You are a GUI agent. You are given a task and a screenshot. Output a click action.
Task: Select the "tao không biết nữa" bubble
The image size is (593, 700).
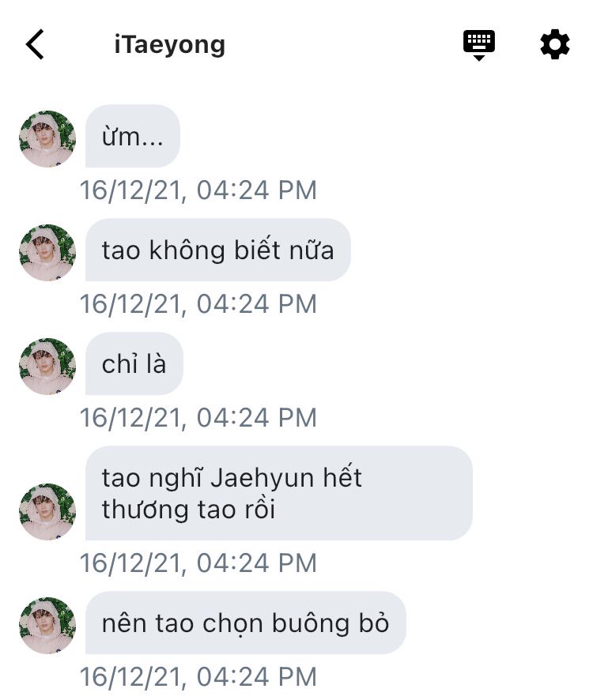click(218, 250)
